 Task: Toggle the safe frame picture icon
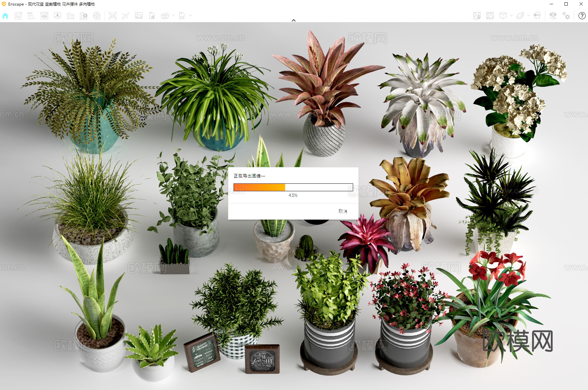coord(490,16)
